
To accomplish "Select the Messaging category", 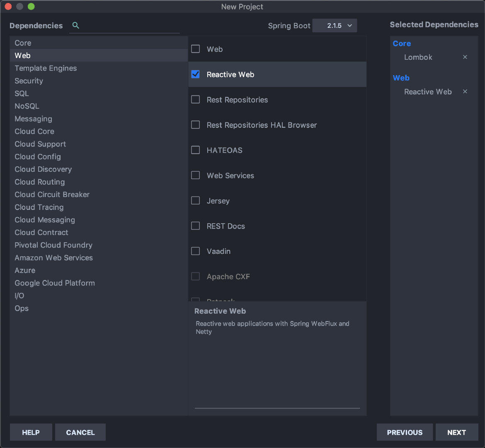I will (x=99, y=119).
